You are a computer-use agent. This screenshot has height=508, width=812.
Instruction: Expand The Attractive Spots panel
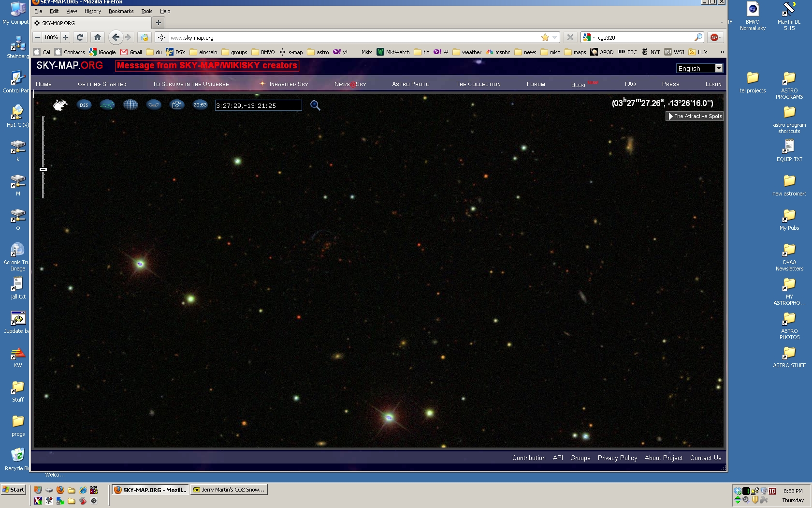[695, 116]
